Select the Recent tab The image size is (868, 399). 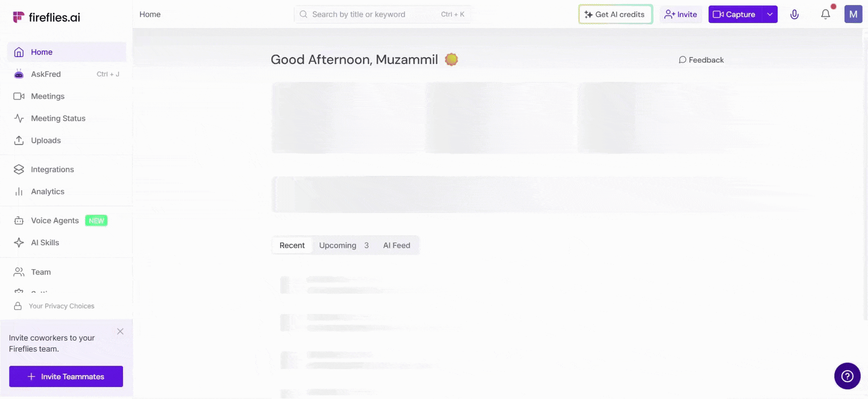tap(292, 246)
